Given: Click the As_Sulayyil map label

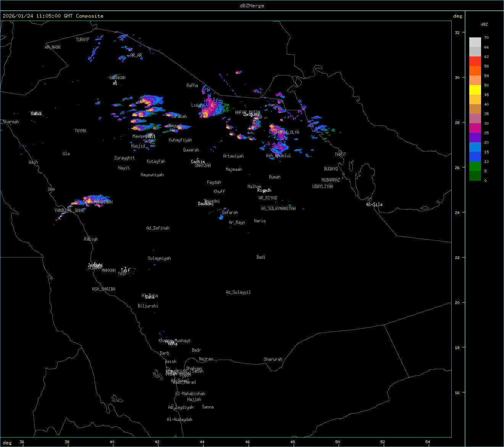Looking at the screenshot, I should [238, 292].
